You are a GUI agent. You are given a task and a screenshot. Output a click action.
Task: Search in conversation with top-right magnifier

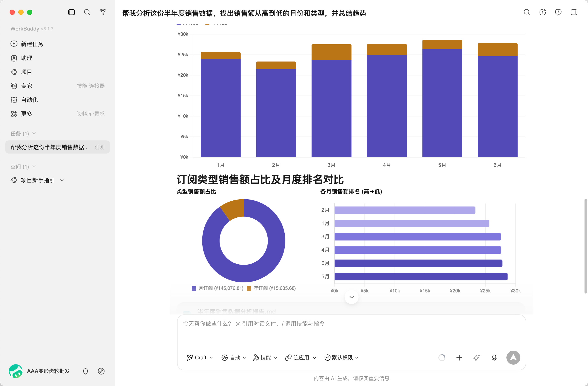coord(527,12)
